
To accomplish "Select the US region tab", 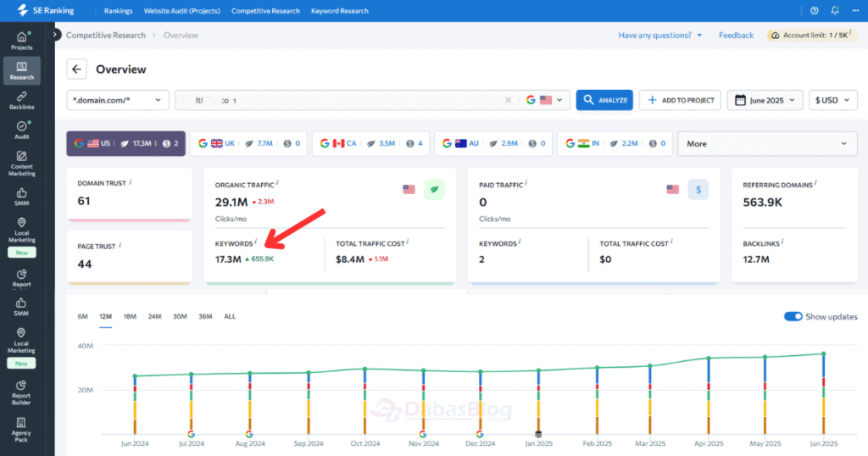I will [x=126, y=143].
